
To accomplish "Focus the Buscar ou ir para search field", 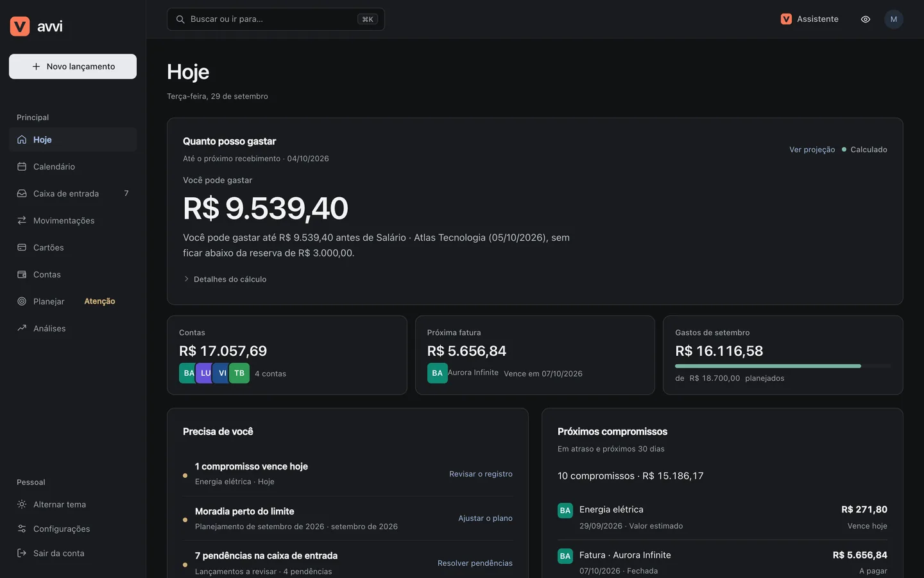I will pos(276,19).
